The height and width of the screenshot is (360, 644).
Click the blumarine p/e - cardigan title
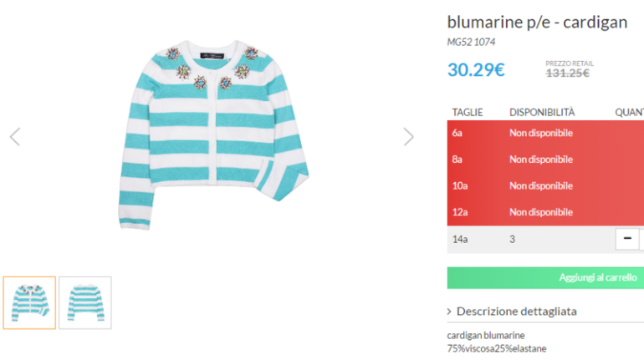coord(537,22)
